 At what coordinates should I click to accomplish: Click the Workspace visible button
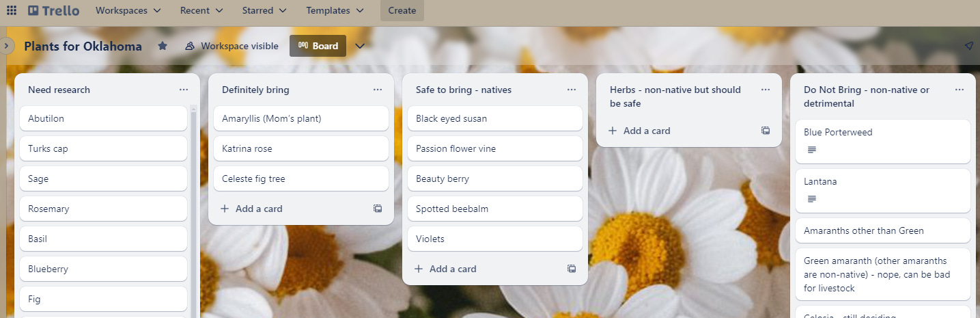(x=232, y=46)
